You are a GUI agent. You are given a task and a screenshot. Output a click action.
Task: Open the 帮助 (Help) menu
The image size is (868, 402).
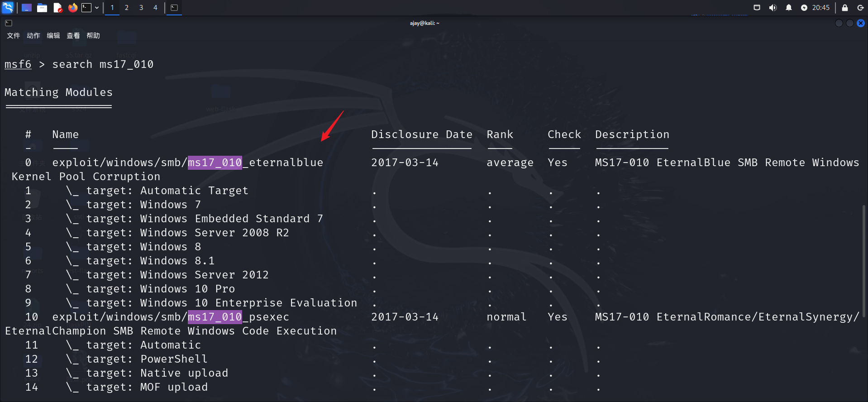click(93, 36)
